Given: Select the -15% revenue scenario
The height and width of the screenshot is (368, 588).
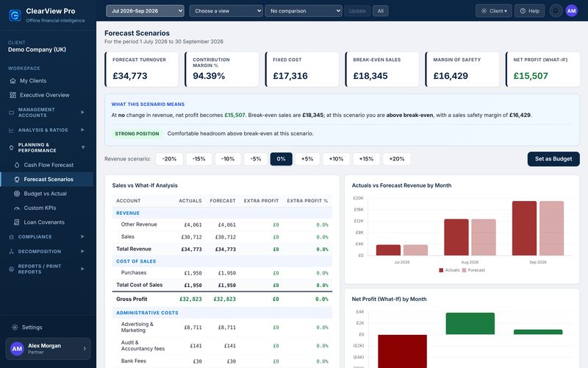Looking at the screenshot, I should pos(198,159).
